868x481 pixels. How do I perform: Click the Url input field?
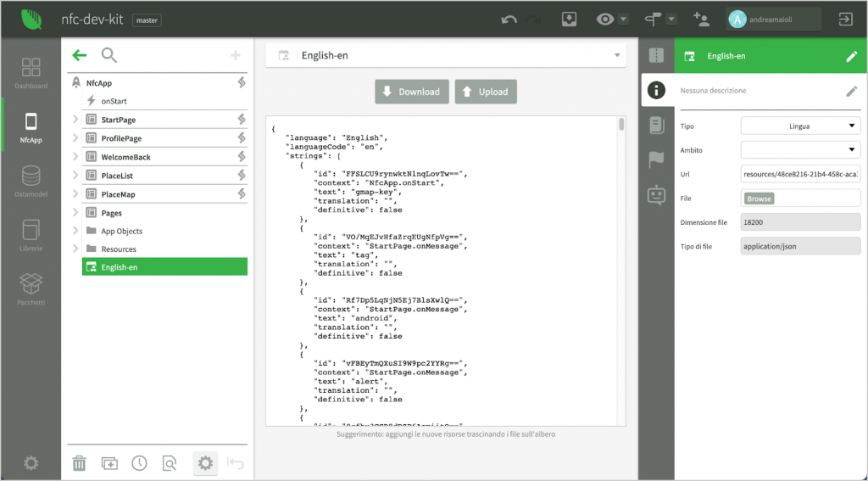coord(800,174)
